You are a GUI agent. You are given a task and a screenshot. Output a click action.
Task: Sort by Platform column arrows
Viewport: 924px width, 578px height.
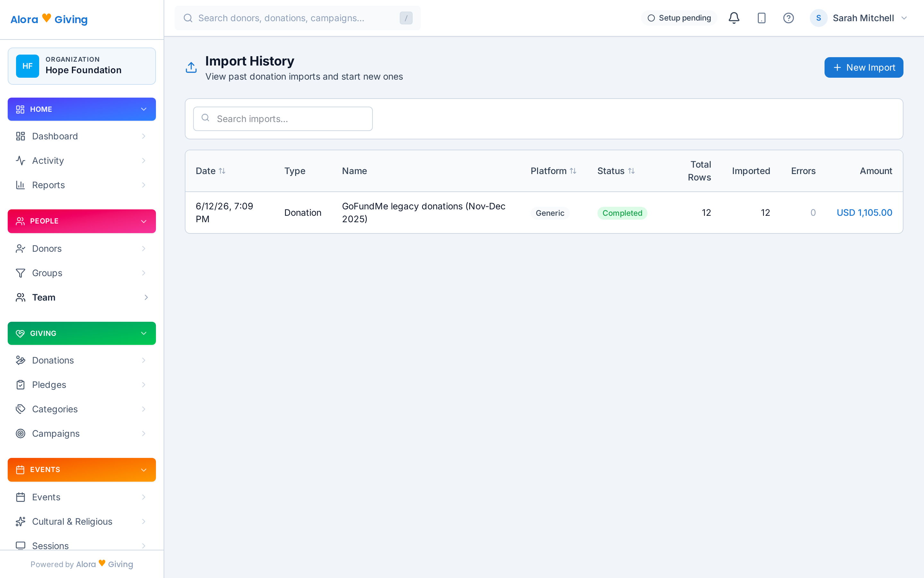coord(573,171)
